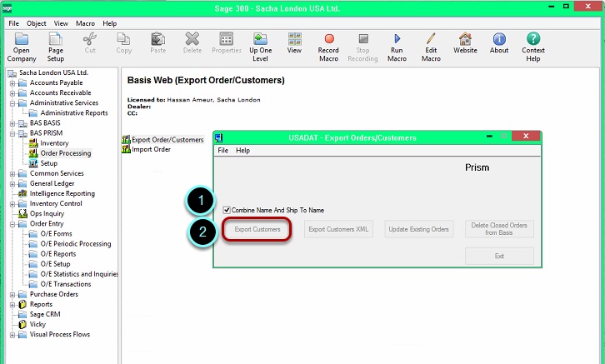The image size is (605, 364).
Task: Select Inventory under BAS PRISM
Action: coord(54,143)
